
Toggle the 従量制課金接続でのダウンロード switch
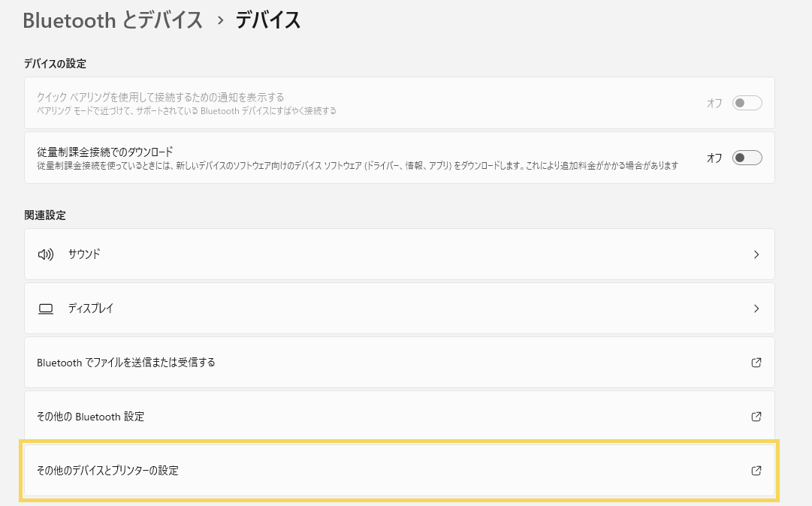pyautogui.click(x=747, y=158)
